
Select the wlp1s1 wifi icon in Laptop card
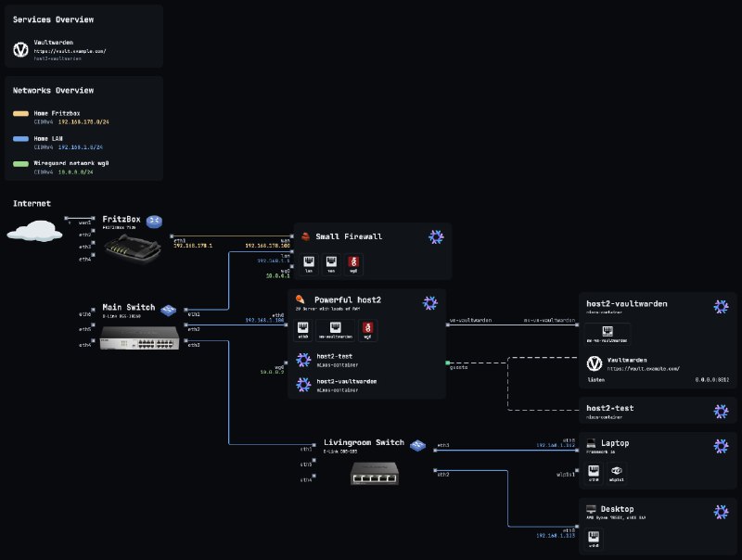tap(616, 473)
